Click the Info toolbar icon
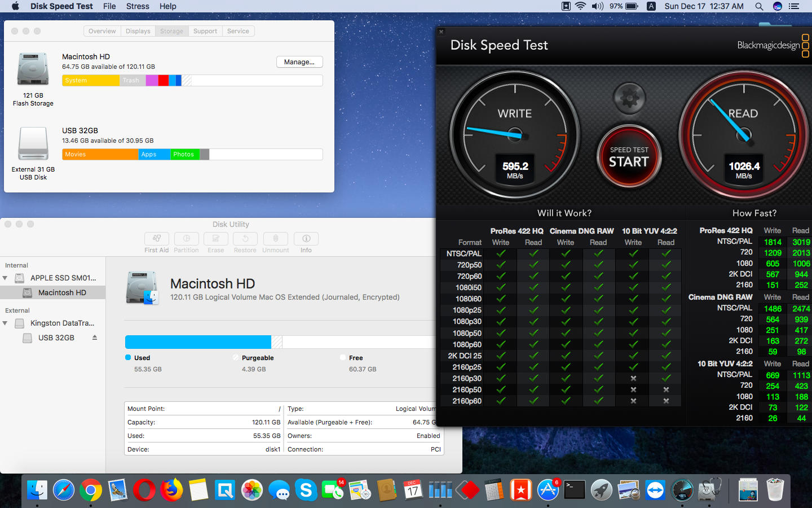The width and height of the screenshot is (812, 508). [x=306, y=239]
